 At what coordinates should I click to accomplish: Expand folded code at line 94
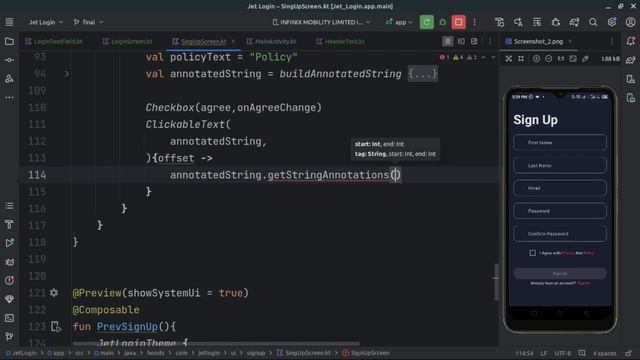(x=67, y=74)
